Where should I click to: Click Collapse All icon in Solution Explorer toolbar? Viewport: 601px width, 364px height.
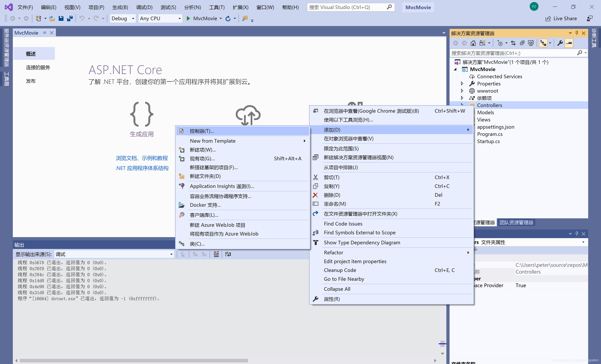(x=522, y=43)
